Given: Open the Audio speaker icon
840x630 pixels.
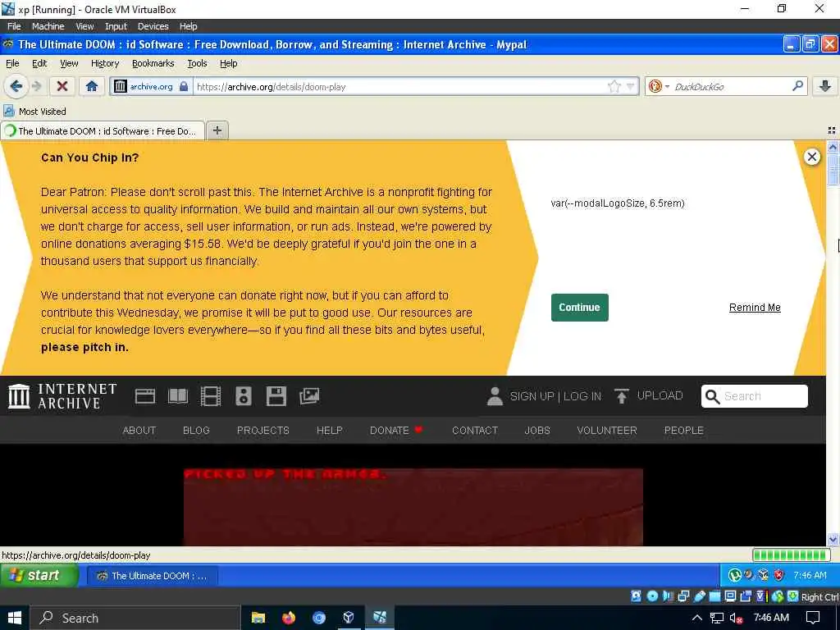Looking at the screenshot, I should coord(243,396).
